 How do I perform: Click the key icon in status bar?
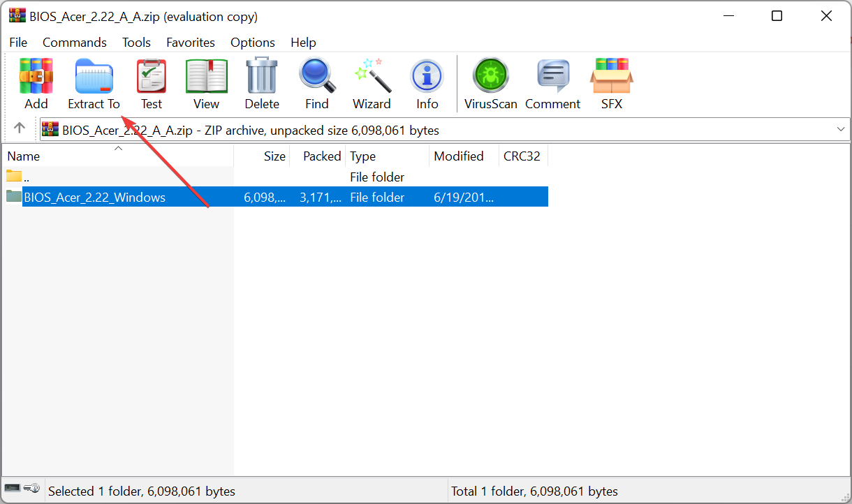click(x=31, y=488)
